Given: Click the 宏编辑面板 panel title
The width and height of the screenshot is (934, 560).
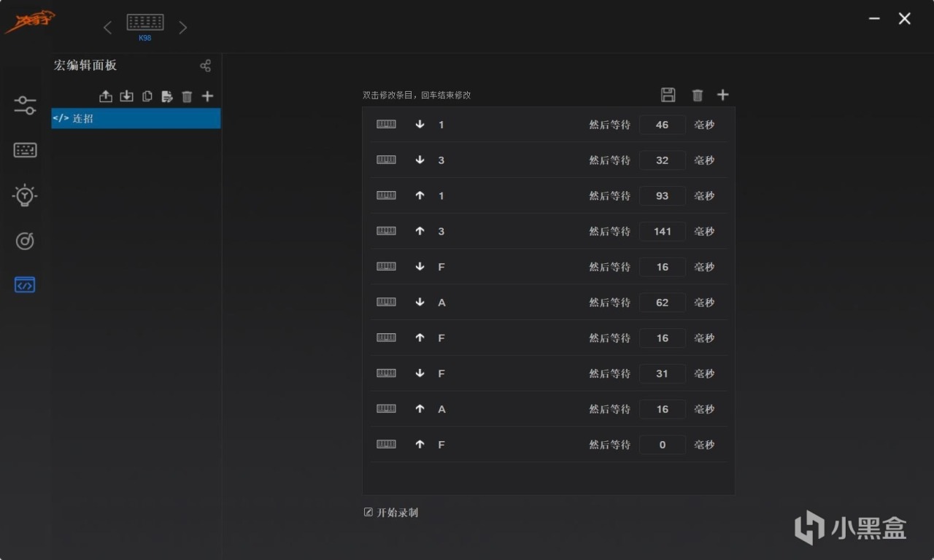Looking at the screenshot, I should pyautogui.click(x=85, y=65).
